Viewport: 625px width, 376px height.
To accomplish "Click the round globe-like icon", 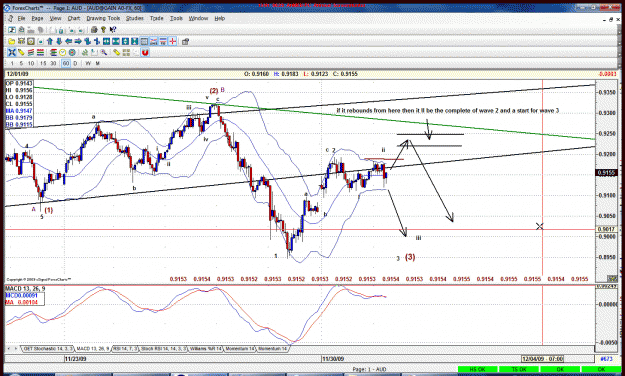I will point(72,52).
